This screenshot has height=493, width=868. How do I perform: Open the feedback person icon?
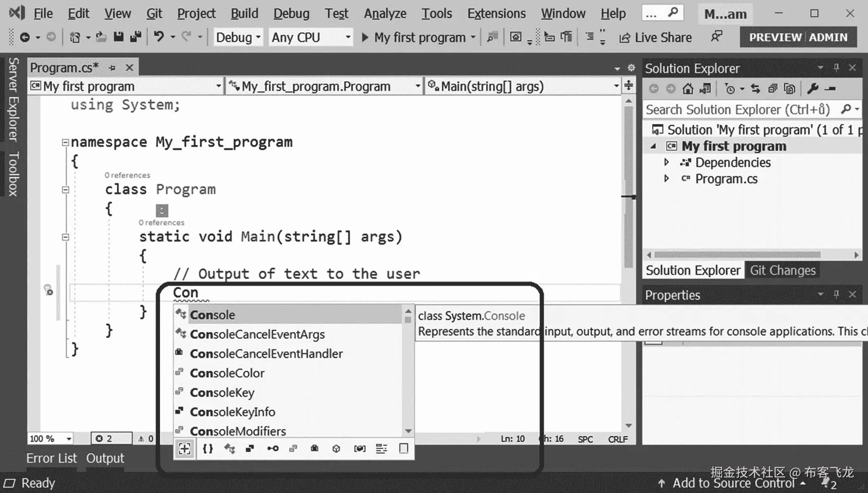(x=717, y=37)
